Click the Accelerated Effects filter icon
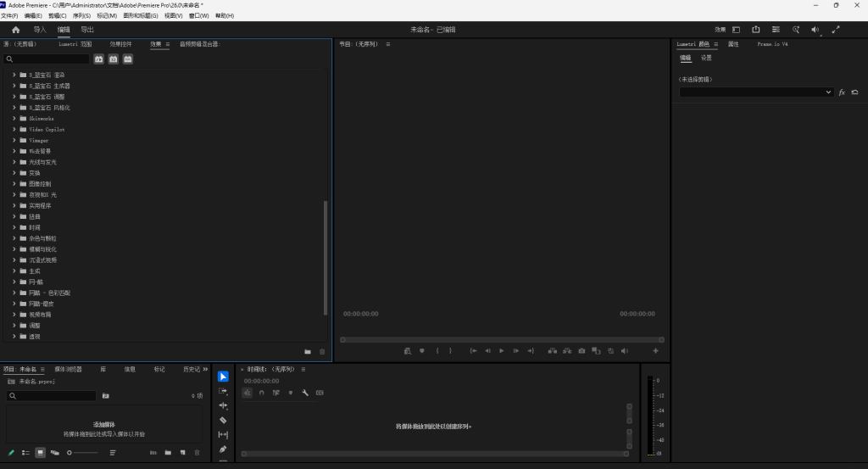This screenshot has width=868, height=469. tap(98, 59)
